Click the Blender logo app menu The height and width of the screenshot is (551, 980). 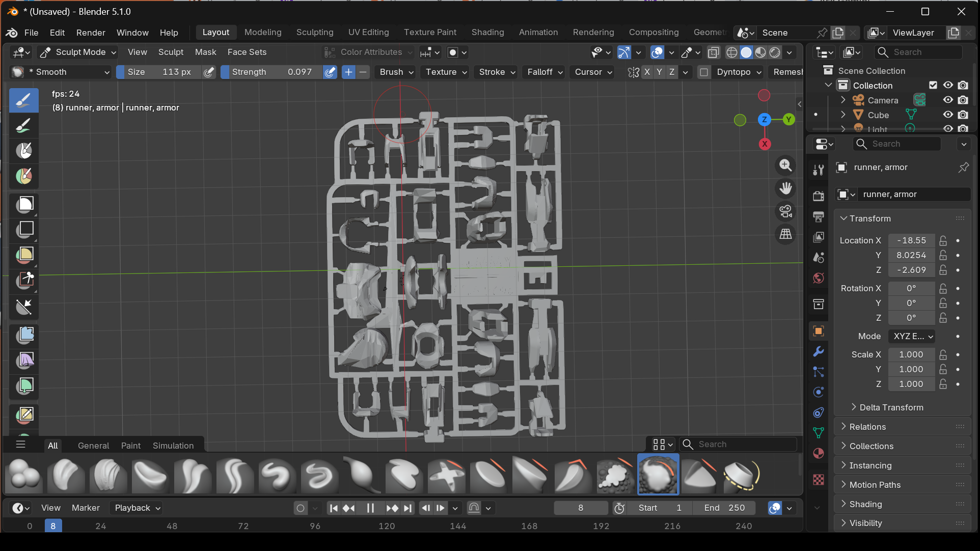(x=12, y=33)
